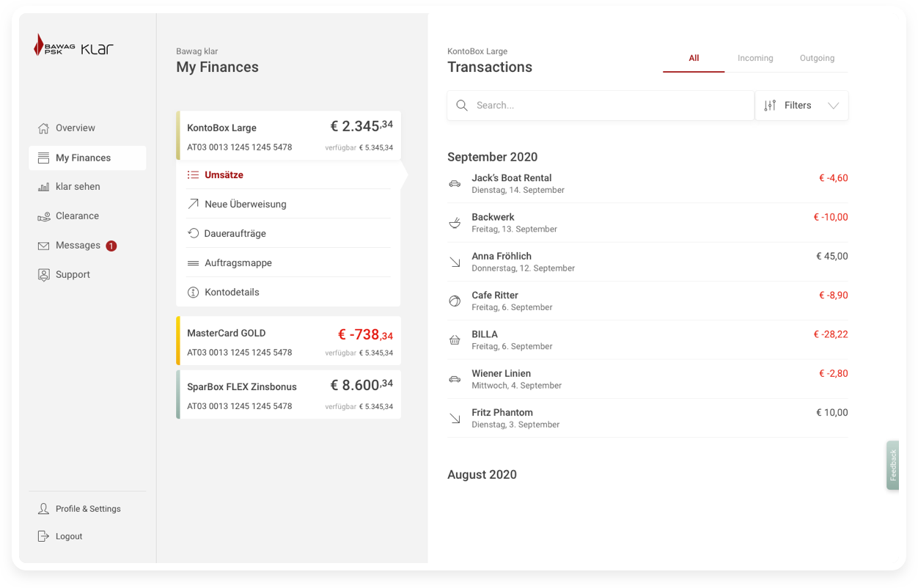Switch to the Incoming tab
Screen dimensions: 918x588
pos(755,58)
